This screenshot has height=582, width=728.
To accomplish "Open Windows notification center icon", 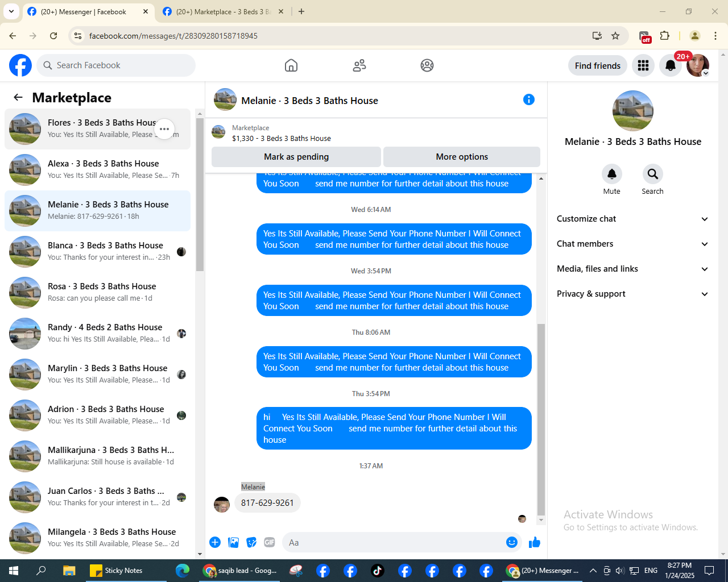I will point(709,570).
